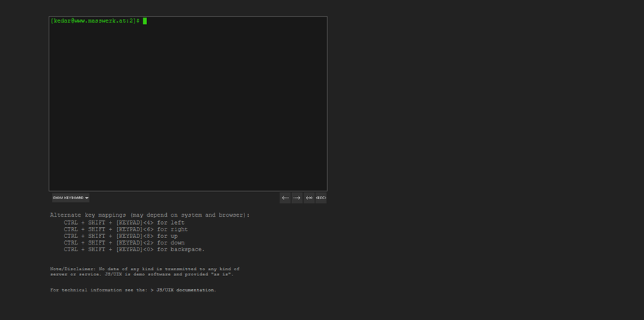
Task: Click the green terminal cursor block
Action: point(145,21)
